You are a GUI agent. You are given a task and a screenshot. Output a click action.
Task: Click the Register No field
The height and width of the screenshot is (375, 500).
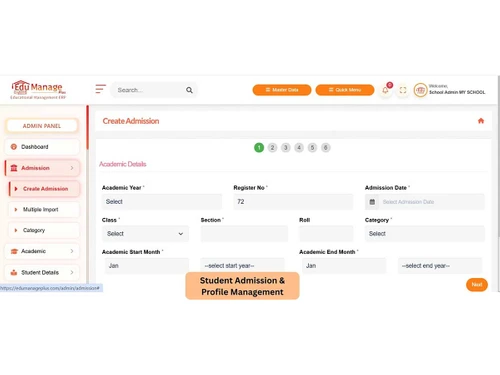(x=293, y=202)
